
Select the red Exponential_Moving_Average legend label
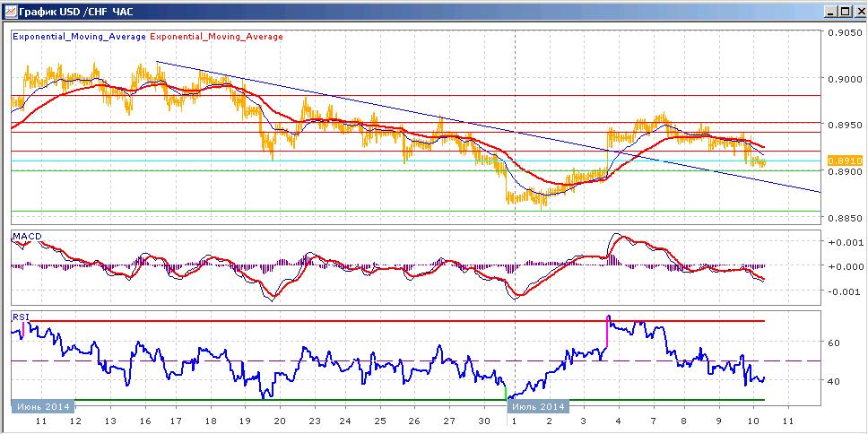(x=216, y=37)
